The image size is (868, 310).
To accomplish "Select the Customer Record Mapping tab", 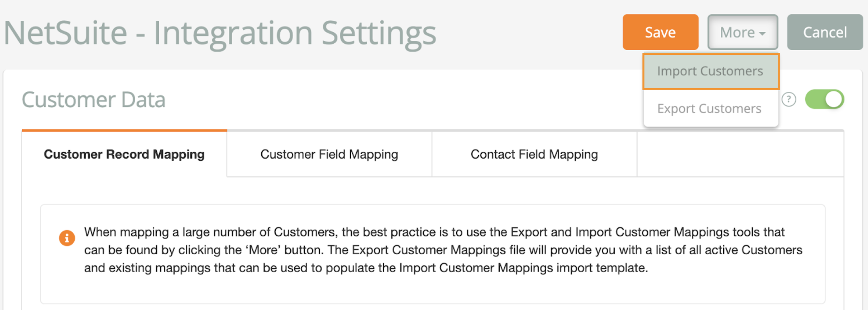I will tap(124, 154).
